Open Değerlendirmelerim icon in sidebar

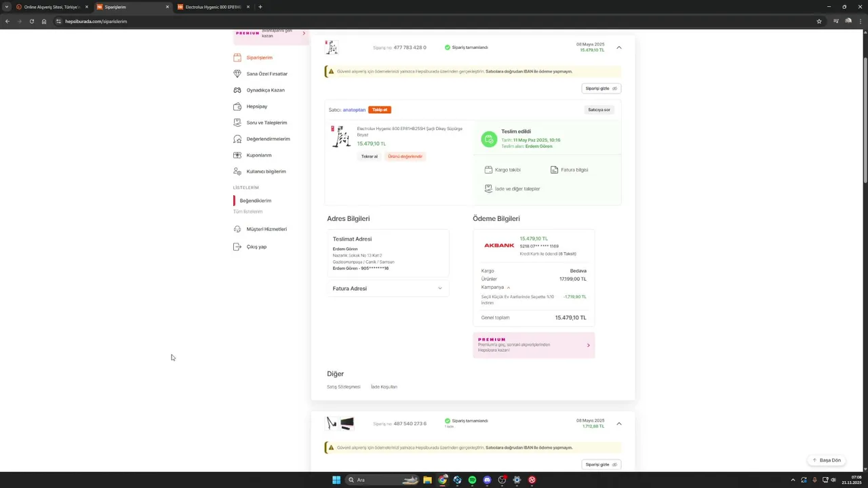pyautogui.click(x=237, y=139)
